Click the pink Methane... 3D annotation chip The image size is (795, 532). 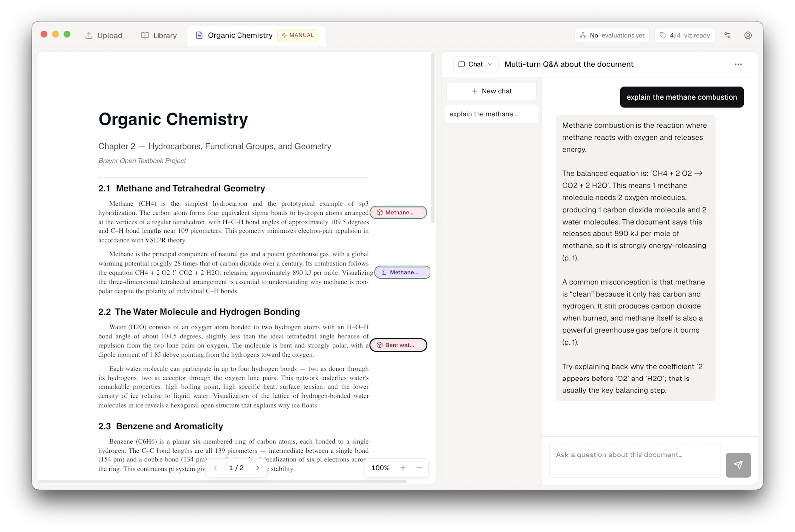pos(398,213)
